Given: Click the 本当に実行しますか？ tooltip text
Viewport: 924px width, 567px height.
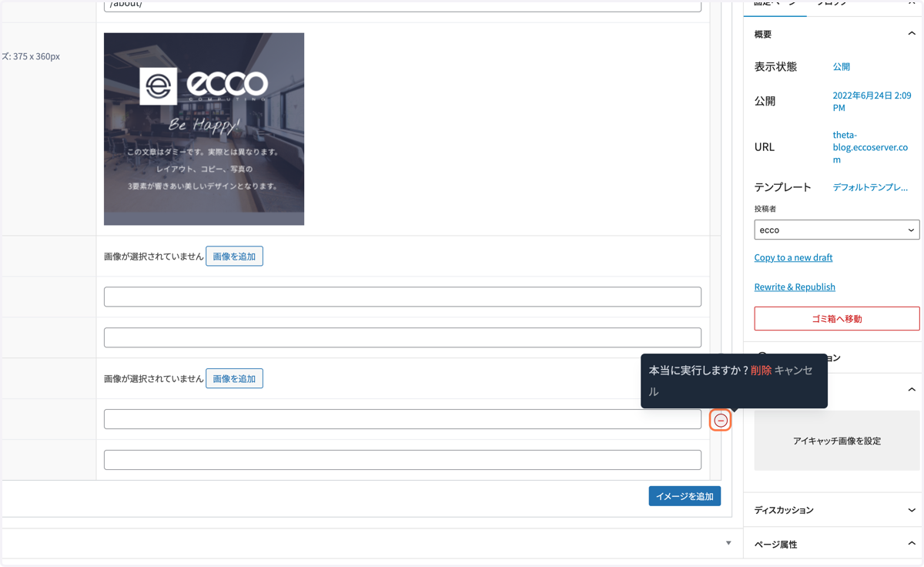Looking at the screenshot, I should (x=698, y=371).
